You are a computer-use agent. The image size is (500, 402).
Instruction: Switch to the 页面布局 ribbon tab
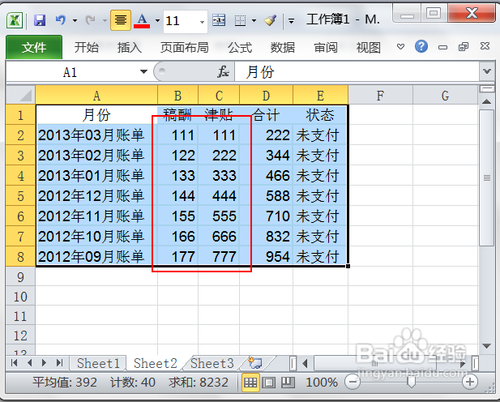(184, 48)
